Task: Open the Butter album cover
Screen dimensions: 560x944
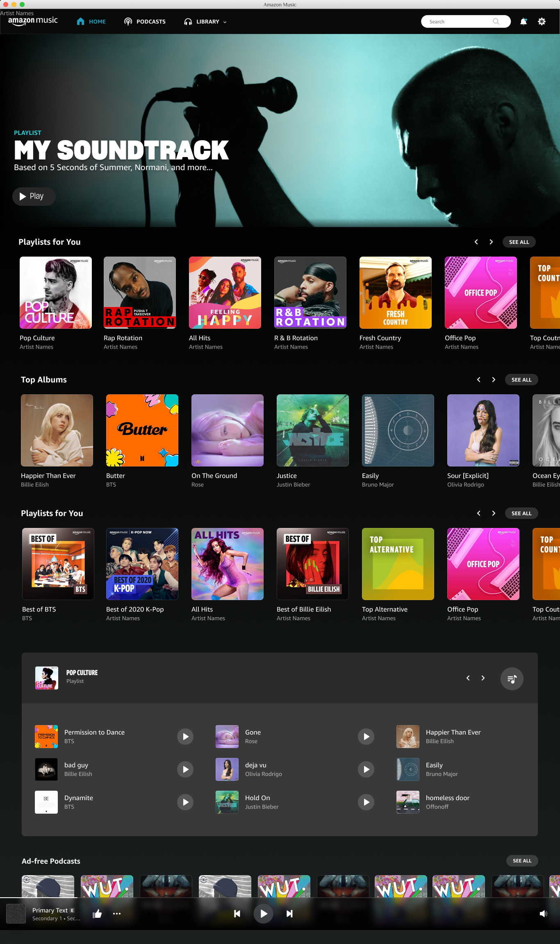Action: pos(142,430)
